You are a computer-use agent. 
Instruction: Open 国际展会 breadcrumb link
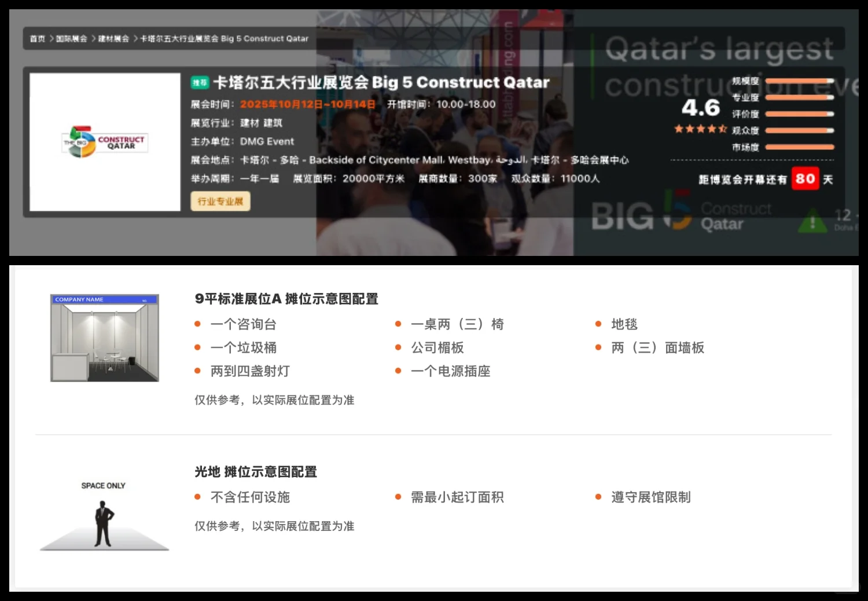point(72,39)
